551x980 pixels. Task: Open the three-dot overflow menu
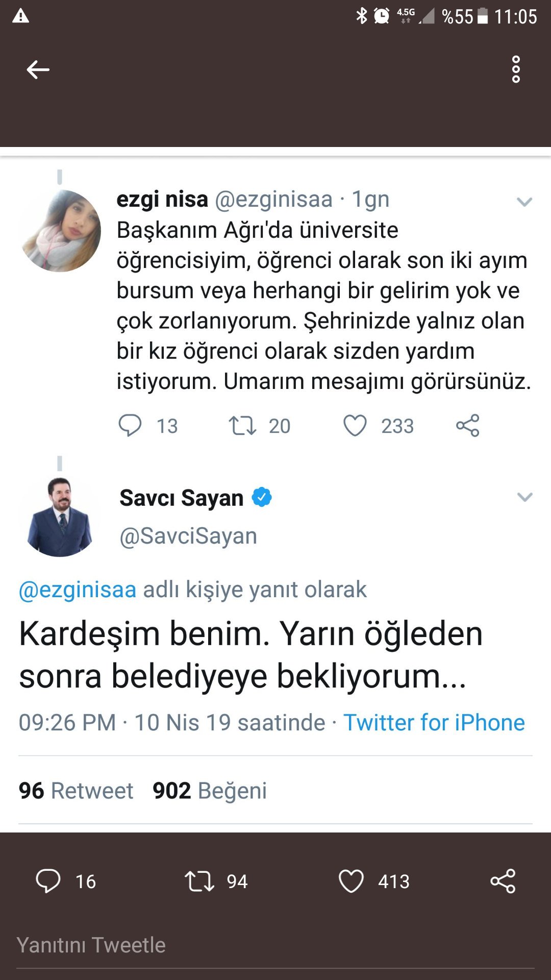pos(516,69)
